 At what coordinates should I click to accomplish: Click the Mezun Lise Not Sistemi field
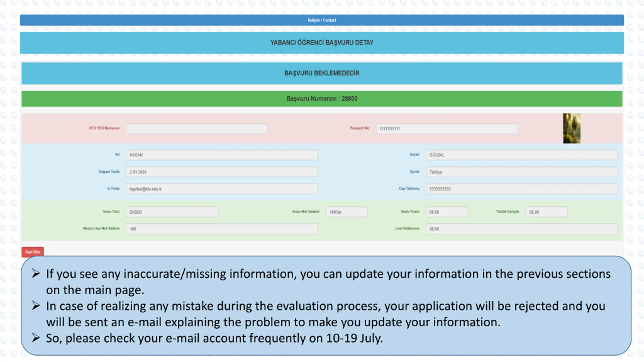[222, 229]
